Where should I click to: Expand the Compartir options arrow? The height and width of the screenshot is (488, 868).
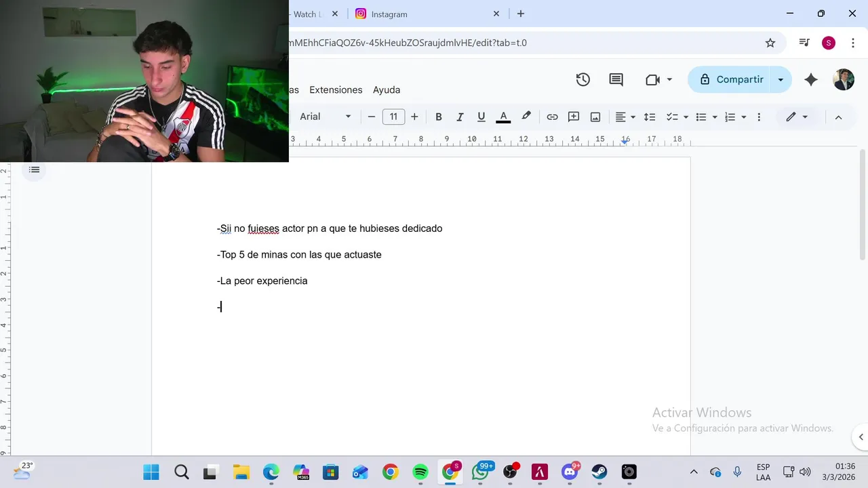point(781,80)
